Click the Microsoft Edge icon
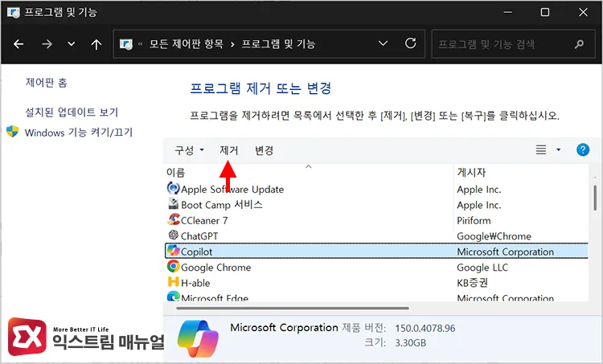Image resolution: width=603 pixels, height=364 pixels. [173, 297]
